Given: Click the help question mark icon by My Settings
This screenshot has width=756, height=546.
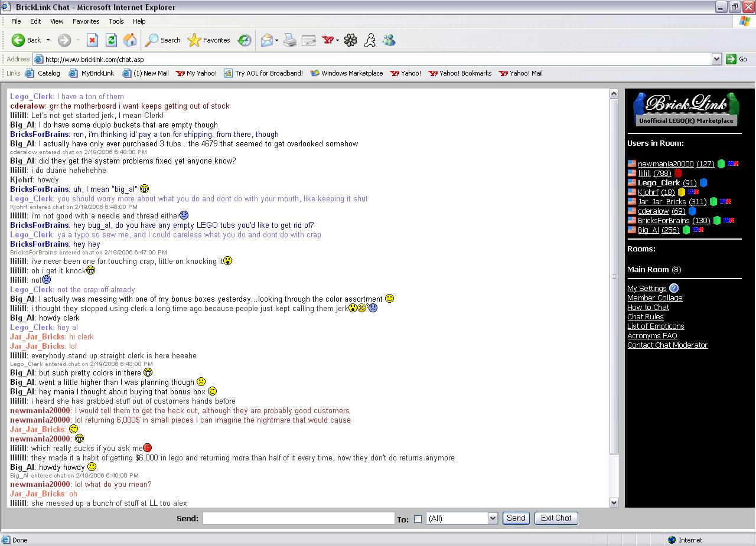Looking at the screenshot, I should click(674, 288).
